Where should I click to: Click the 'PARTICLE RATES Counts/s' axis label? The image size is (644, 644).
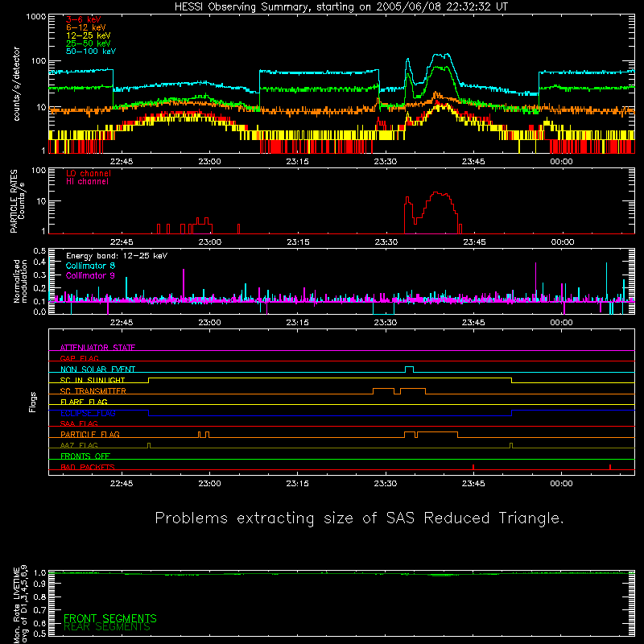(17, 201)
